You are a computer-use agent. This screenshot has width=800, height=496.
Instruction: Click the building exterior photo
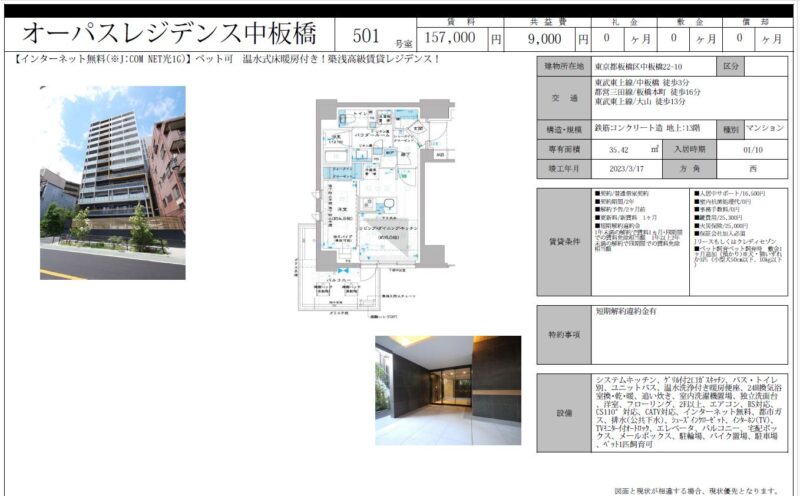[x=112, y=182]
